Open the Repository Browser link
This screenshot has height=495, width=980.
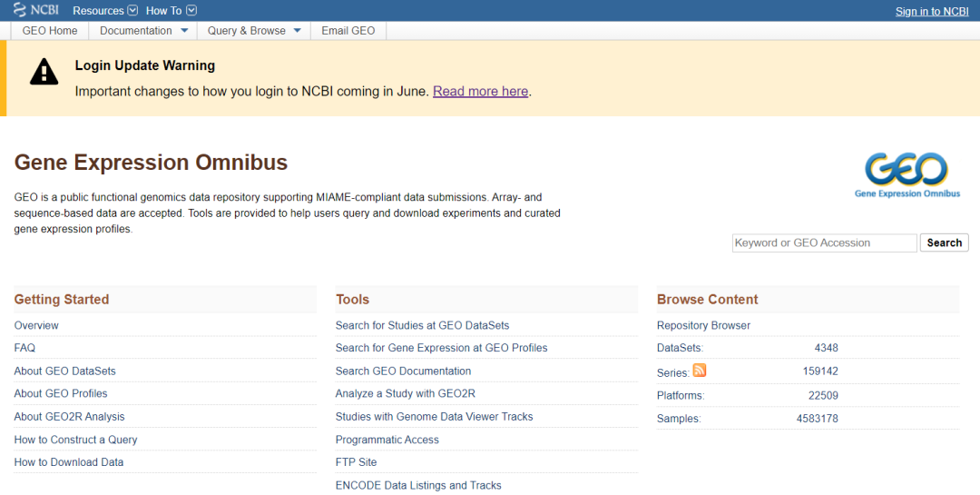click(703, 325)
